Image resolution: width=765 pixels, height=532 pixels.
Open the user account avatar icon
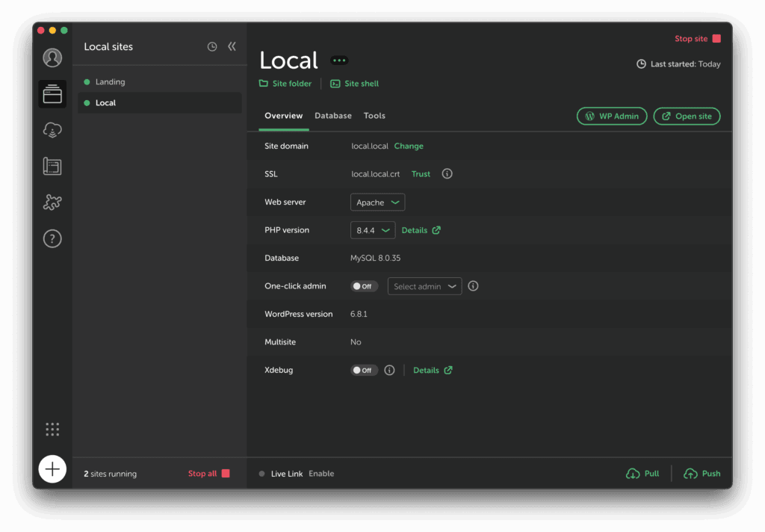[x=52, y=58]
